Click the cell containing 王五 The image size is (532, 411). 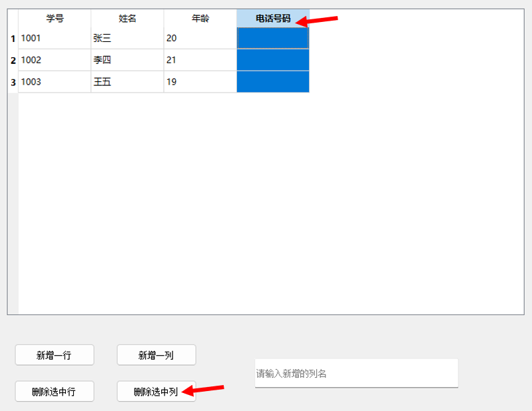pos(127,82)
